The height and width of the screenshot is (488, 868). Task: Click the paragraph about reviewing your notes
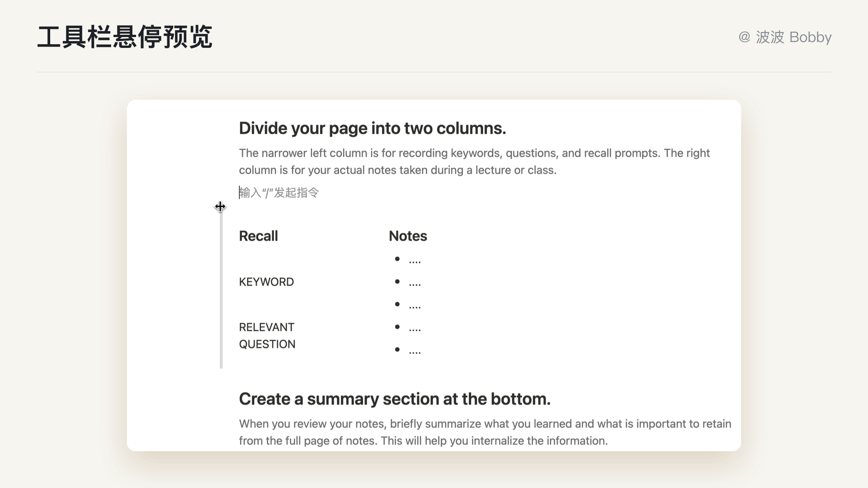point(485,432)
